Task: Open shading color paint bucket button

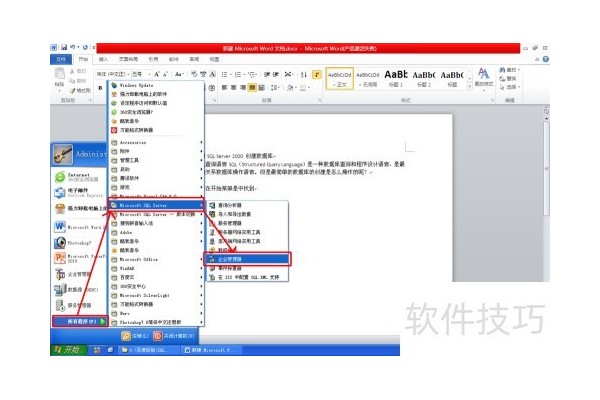Action: [x=291, y=88]
